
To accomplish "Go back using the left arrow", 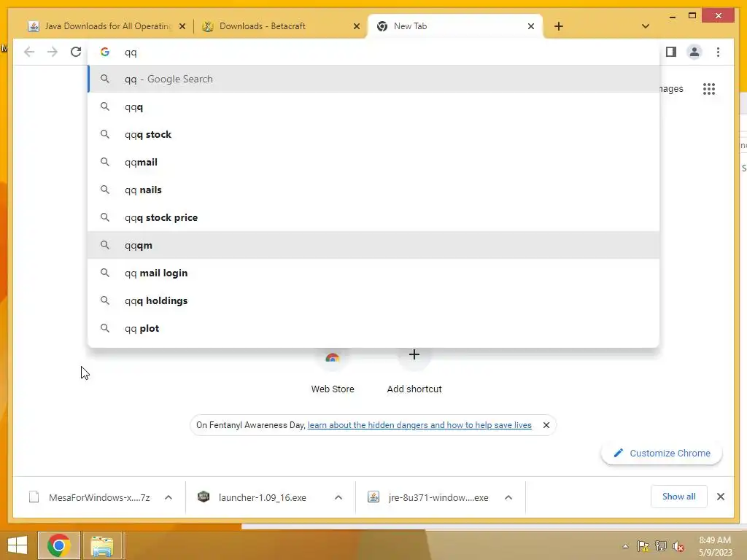I will point(29,52).
